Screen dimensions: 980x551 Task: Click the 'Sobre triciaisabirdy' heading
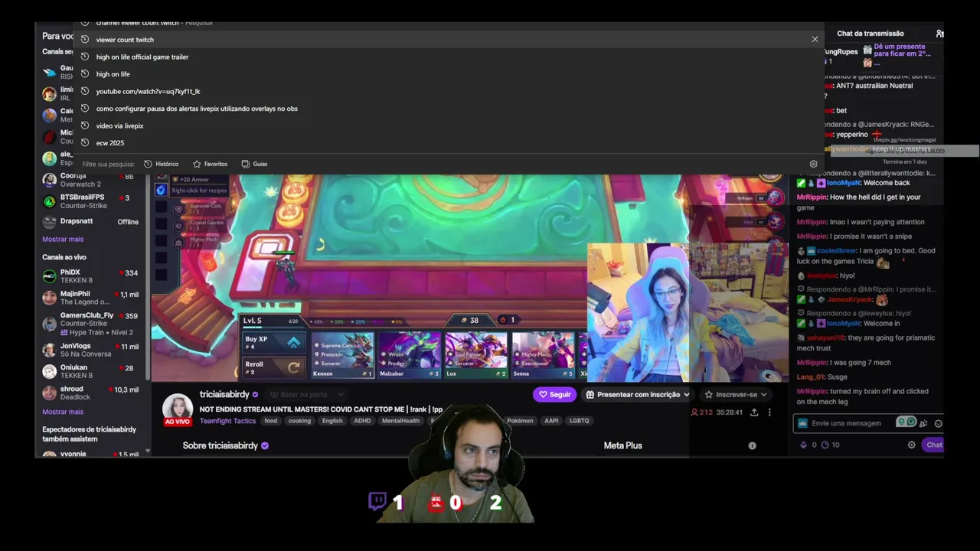(220, 445)
